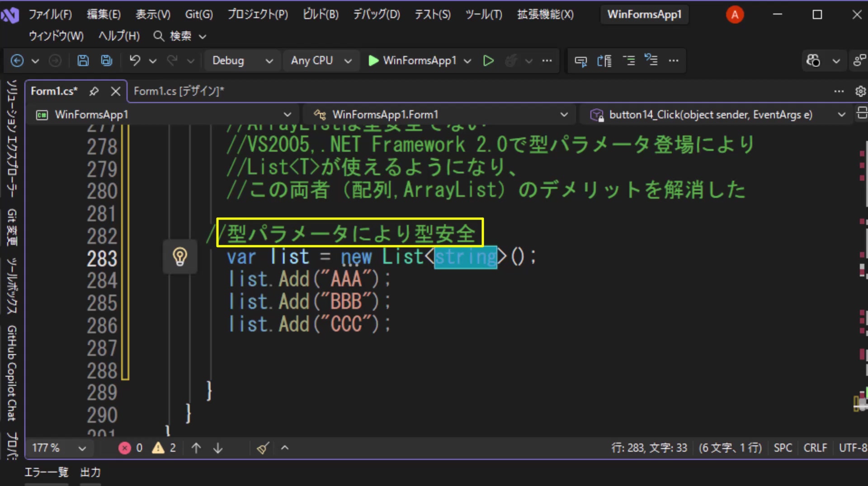This screenshot has width=868, height=486.
Task: Click the Save All double disk icon
Action: [107, 61]
